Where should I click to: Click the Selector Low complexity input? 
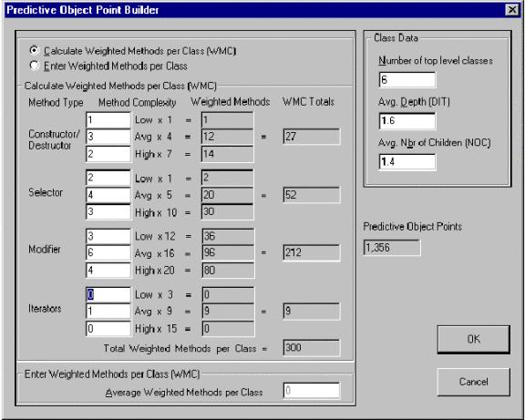(108, 178)
